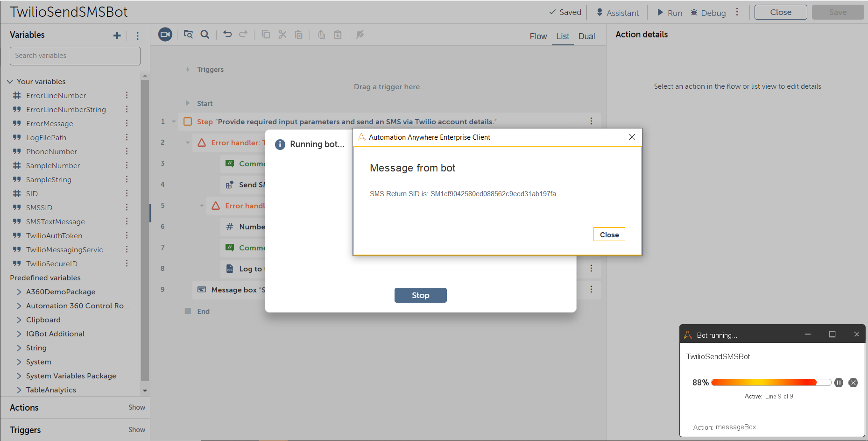Expand the String predefined variables

pyautogui.click(x=19, y=348)
